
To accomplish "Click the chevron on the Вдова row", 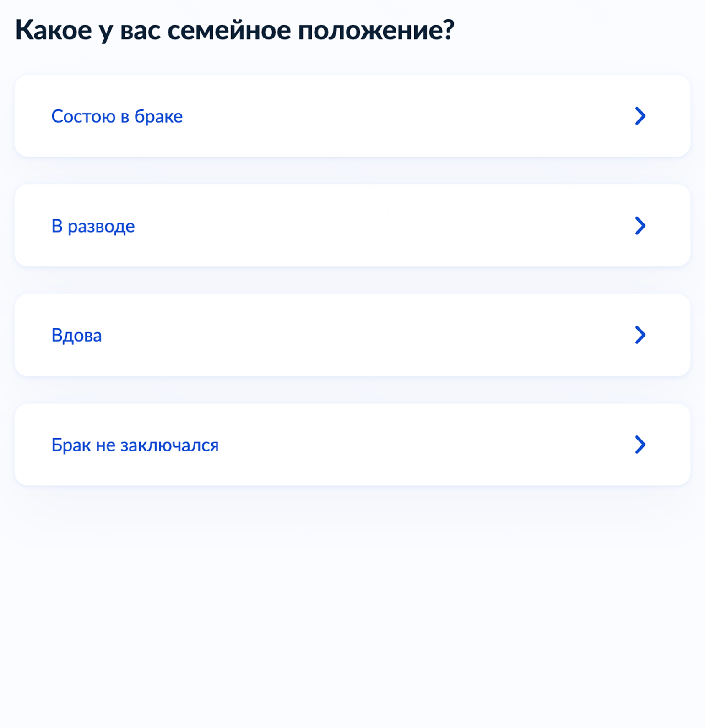I will click(640, 335).
